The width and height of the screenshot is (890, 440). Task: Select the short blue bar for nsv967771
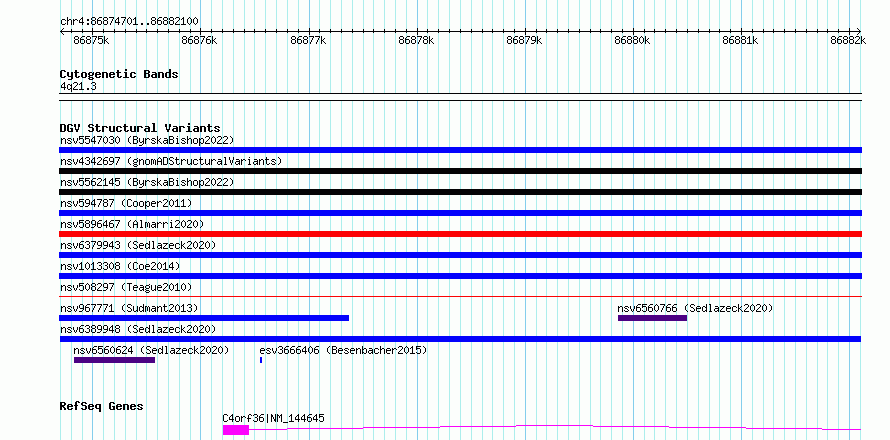[204, 318]
